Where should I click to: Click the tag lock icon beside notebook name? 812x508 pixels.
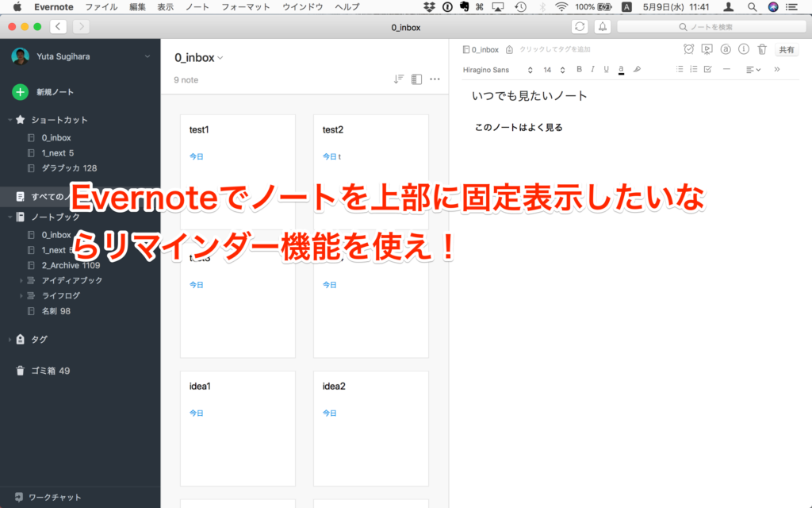(x=509, y=50)
